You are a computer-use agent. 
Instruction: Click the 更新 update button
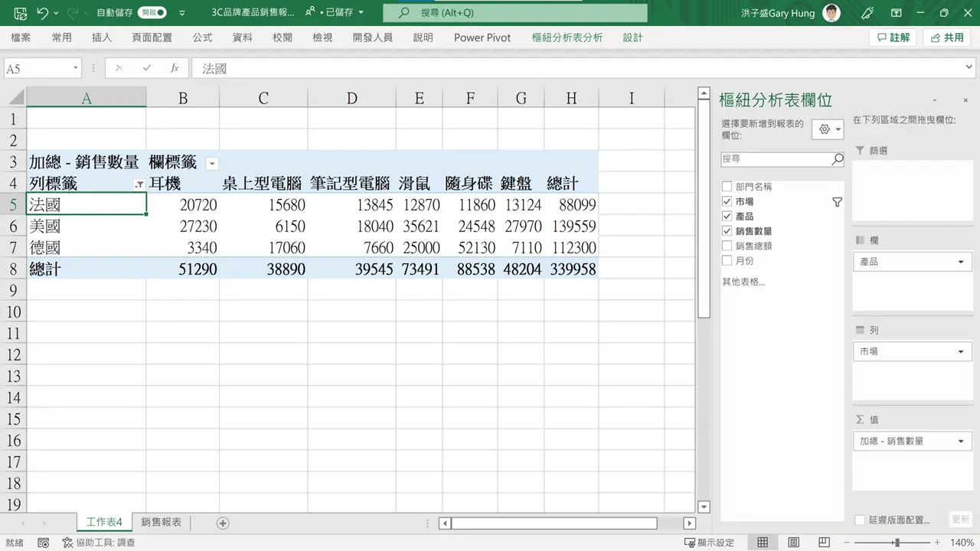coord(959,520)
